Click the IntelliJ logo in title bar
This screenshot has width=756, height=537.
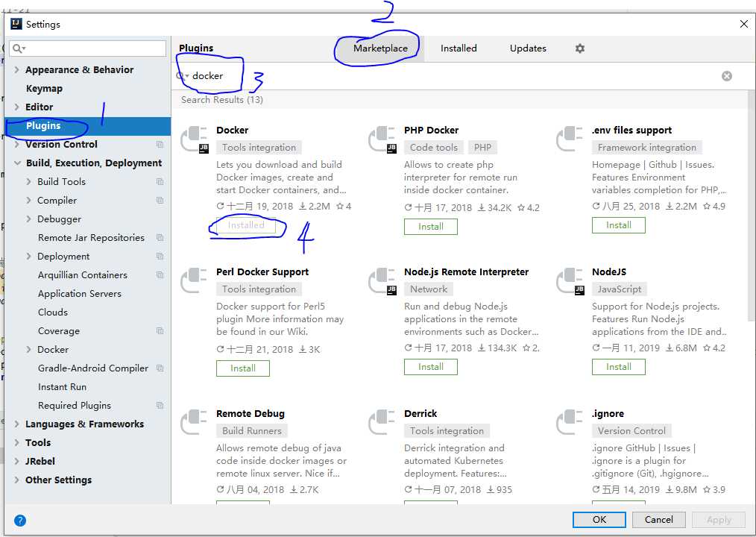pyautogui.click(x=16, y=24)
